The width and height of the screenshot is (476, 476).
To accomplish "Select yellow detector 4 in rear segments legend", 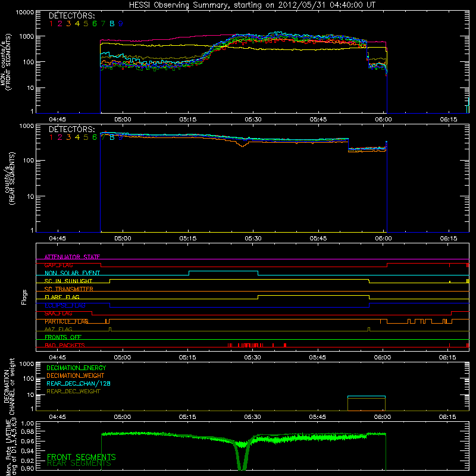I will coord(77,137).
